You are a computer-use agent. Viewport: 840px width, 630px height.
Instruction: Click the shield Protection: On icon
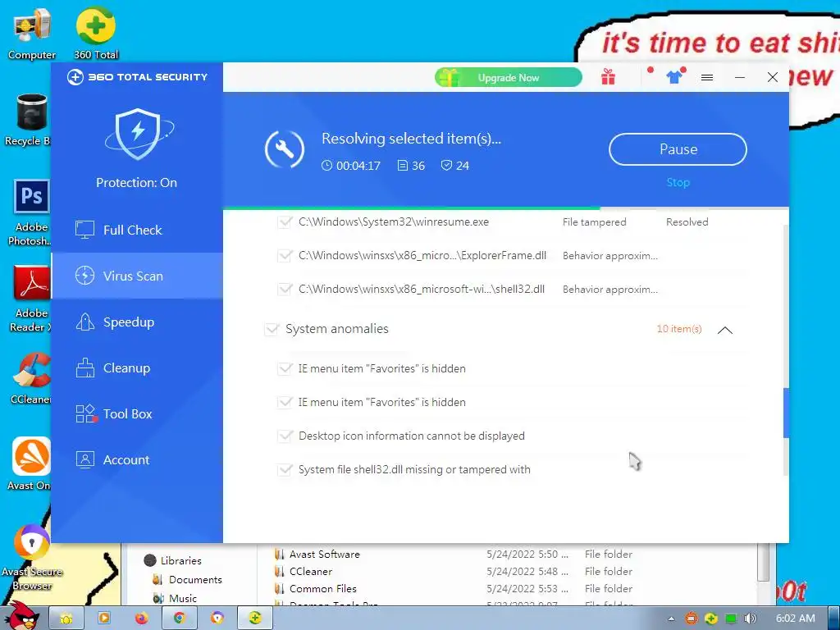point(139,134)
